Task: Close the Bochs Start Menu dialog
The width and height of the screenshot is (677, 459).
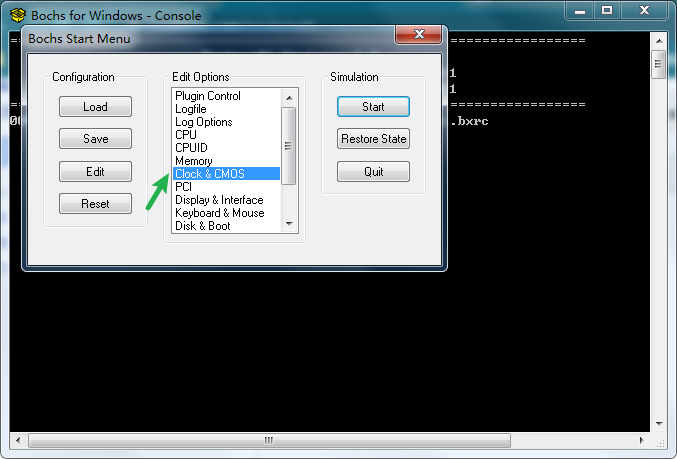Action: tap(419, 34)
